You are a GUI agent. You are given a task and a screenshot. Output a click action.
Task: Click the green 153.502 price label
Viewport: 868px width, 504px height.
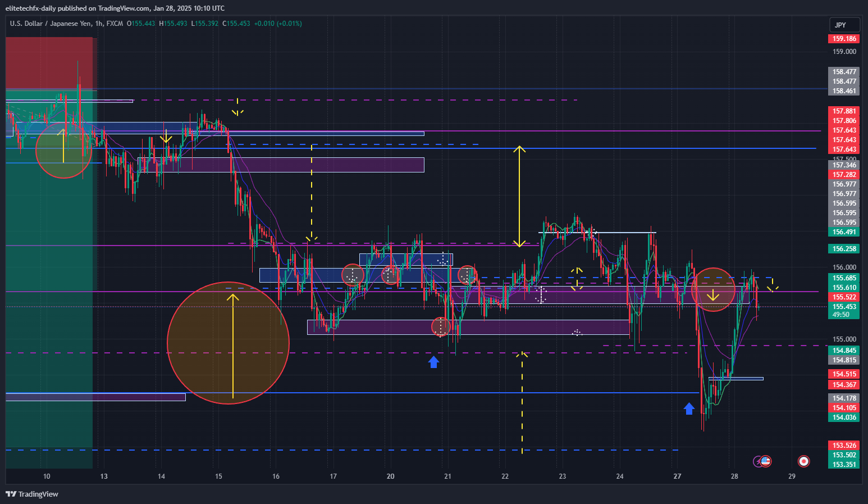click(x=844, y=455)
